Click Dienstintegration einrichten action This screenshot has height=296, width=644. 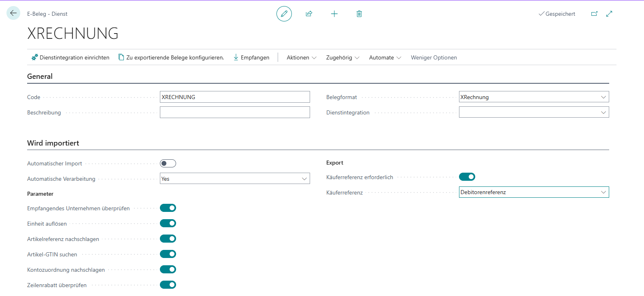[x=70, y=57]
